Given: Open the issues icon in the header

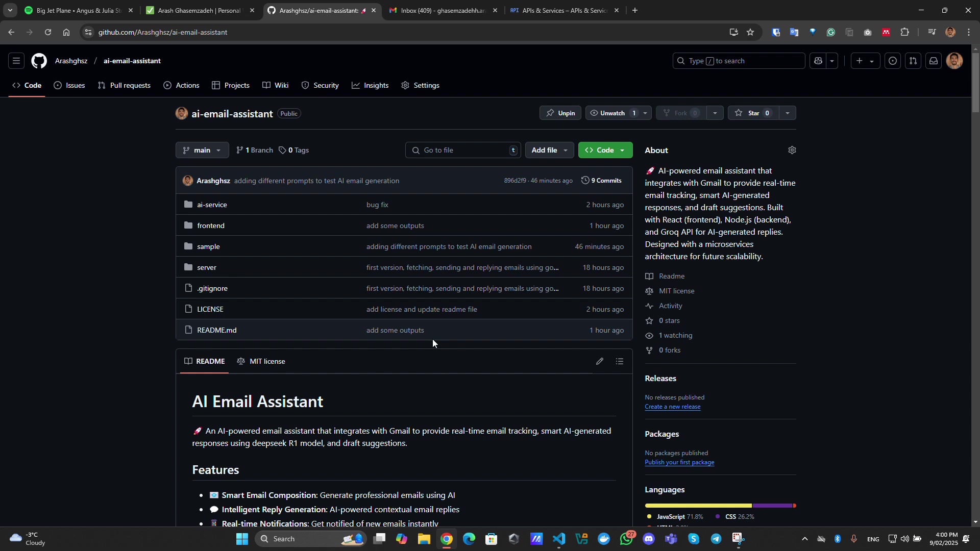Looking at the screenshot, I should click(x=892, y=61).
